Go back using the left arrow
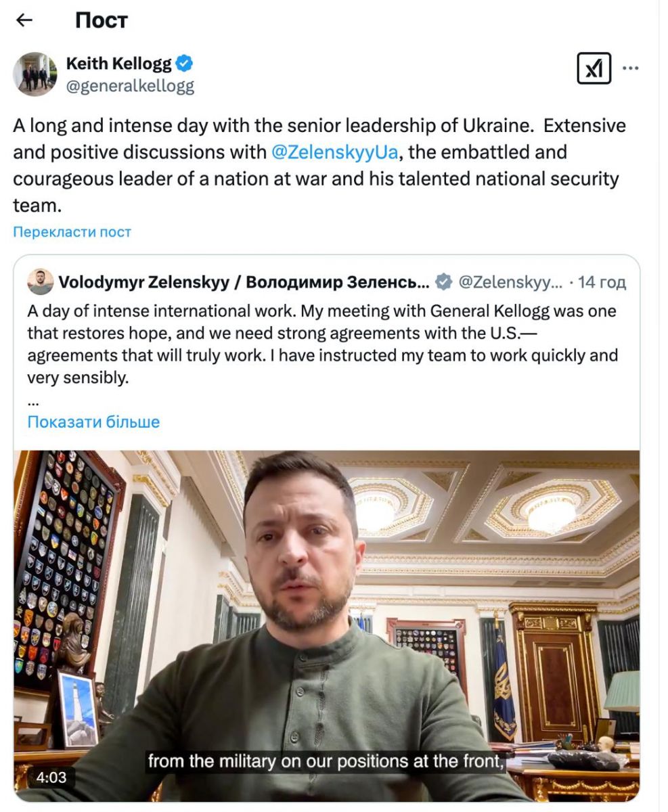This screenshot has height=812, width=668. point(24,21)
